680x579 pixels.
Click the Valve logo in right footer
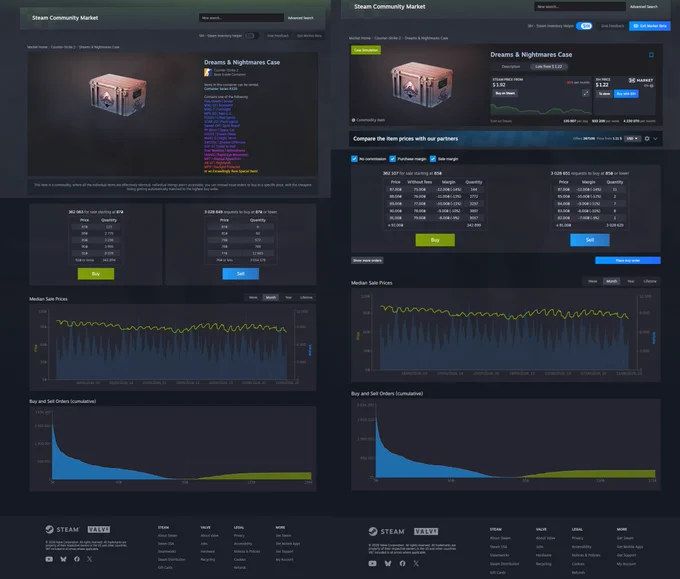pos(426,531)
